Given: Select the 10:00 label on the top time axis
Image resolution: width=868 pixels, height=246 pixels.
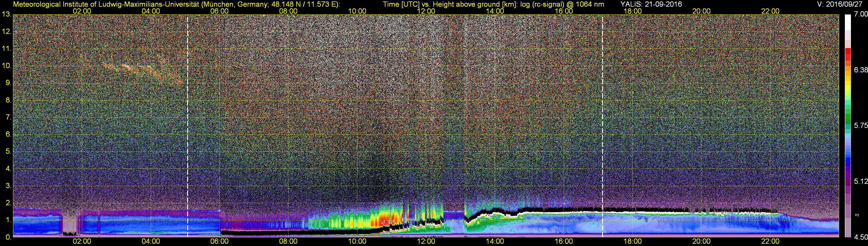Looking at the screenshot, I should pos(357,11).
